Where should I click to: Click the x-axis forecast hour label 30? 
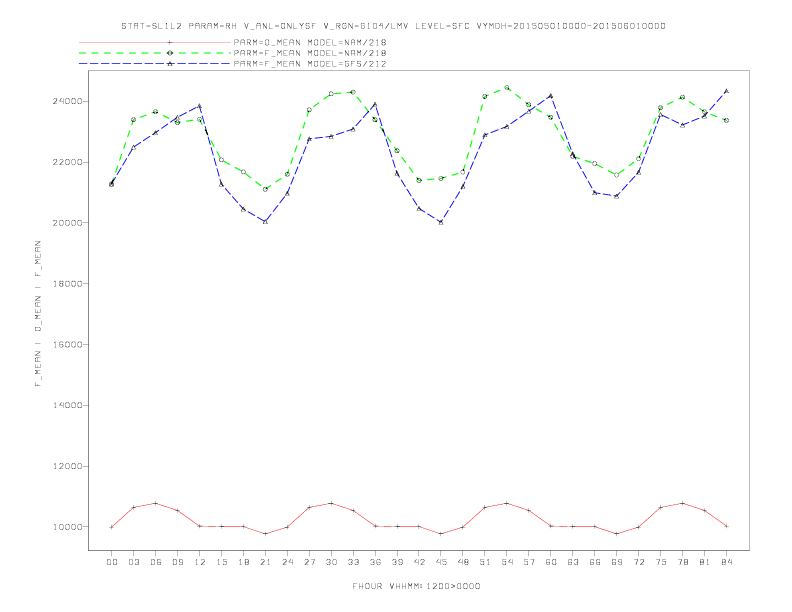331,562
